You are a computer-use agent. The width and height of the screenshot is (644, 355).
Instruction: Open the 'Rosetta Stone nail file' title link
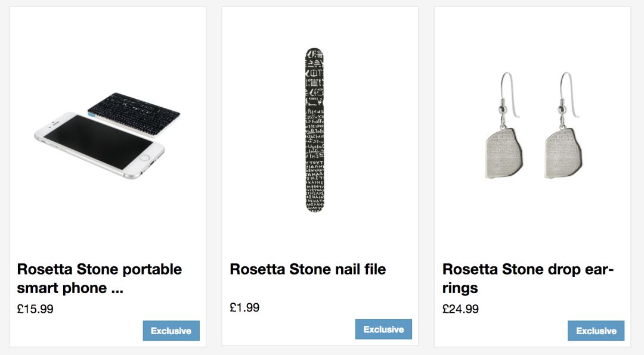tap(308, 269)
